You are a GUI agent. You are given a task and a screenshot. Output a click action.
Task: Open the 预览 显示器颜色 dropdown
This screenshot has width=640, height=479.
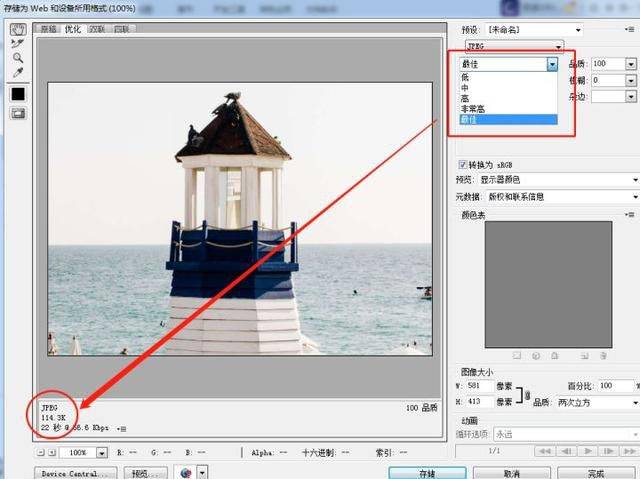[558, 180]
